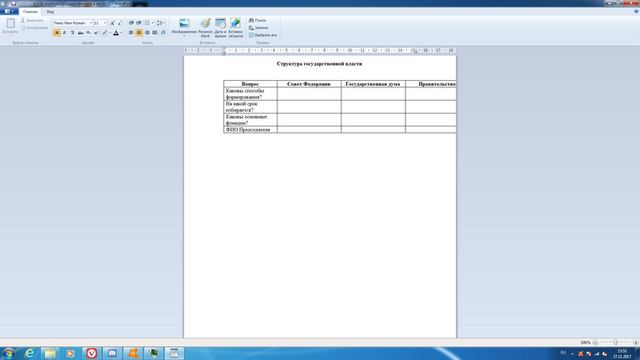Click the Заменa replace button

point(258,28)
